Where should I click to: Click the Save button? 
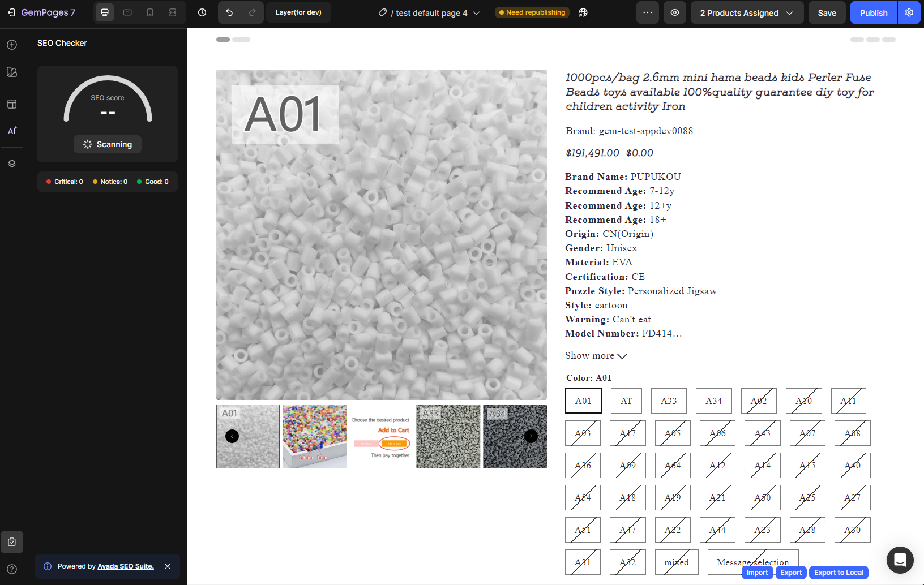click(x=827, y=12)
